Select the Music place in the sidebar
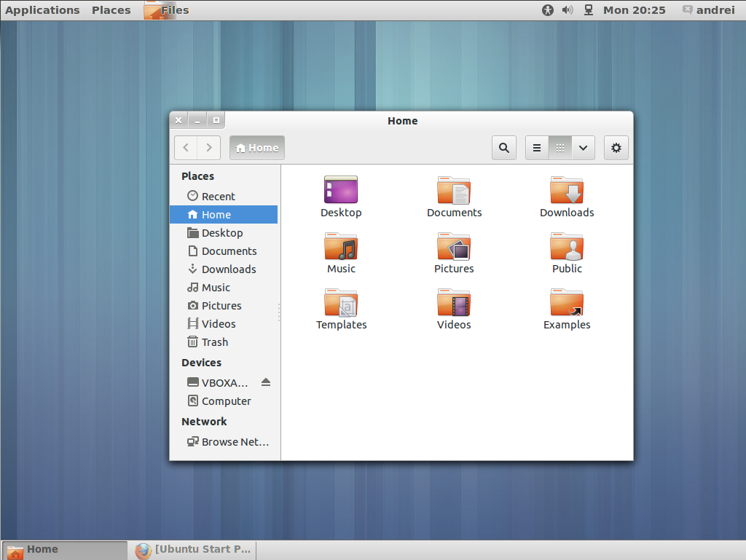The width and height of the screenshot is (746, 560). point(213,287)
